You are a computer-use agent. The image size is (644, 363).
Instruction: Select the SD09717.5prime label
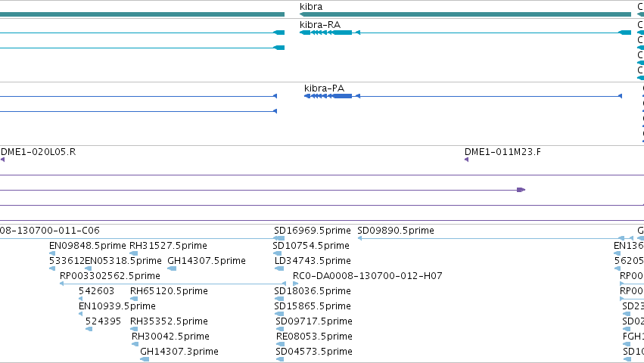[x=314, y=321]
